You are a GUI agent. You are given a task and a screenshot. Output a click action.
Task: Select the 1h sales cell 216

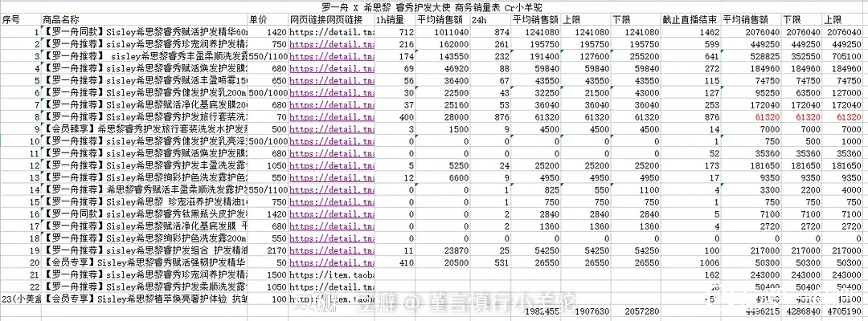pyautogui.click(x=395, y=44)
